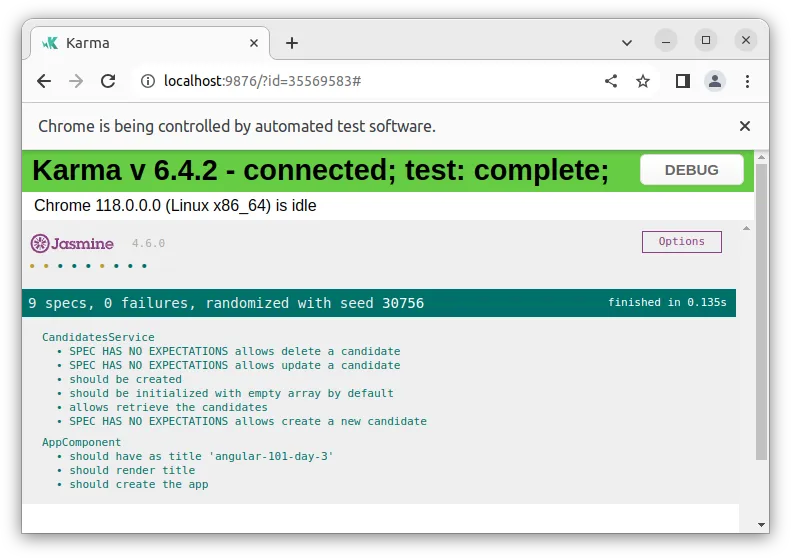The height and width of the screenshot is (558, 791).
Task: Open spec 'should be created'
Action: [126, 379]
